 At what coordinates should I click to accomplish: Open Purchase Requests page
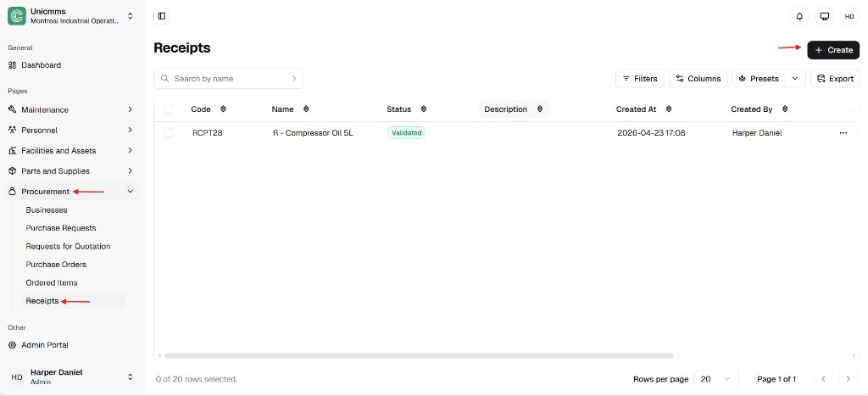[61, 228]
